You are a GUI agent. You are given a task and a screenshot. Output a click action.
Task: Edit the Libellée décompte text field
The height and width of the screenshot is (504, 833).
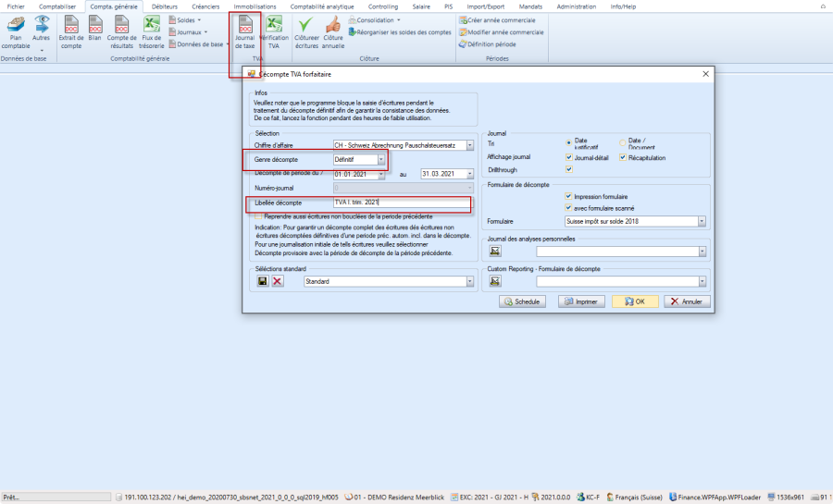pos(403,203)
